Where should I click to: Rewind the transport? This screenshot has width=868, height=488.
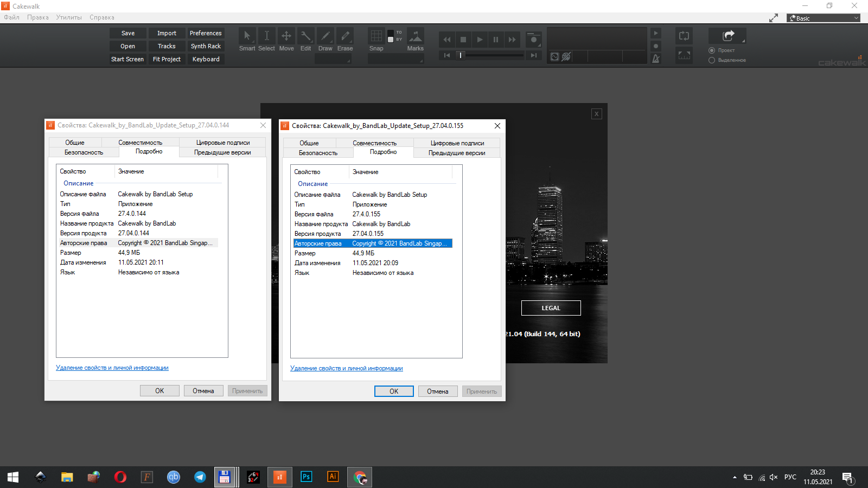coord(447,40)
